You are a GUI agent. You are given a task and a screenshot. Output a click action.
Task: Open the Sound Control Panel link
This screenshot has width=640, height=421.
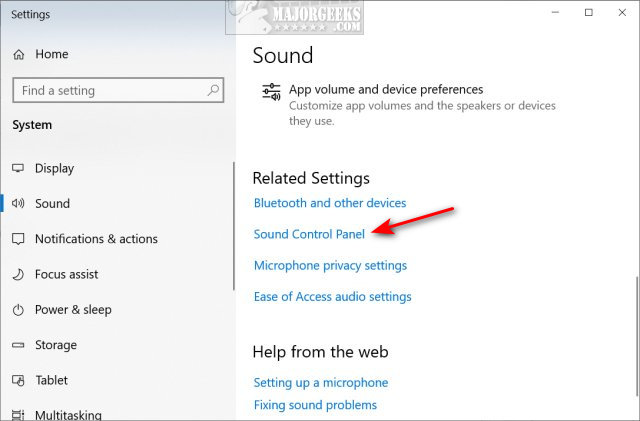tap(309, 234)
